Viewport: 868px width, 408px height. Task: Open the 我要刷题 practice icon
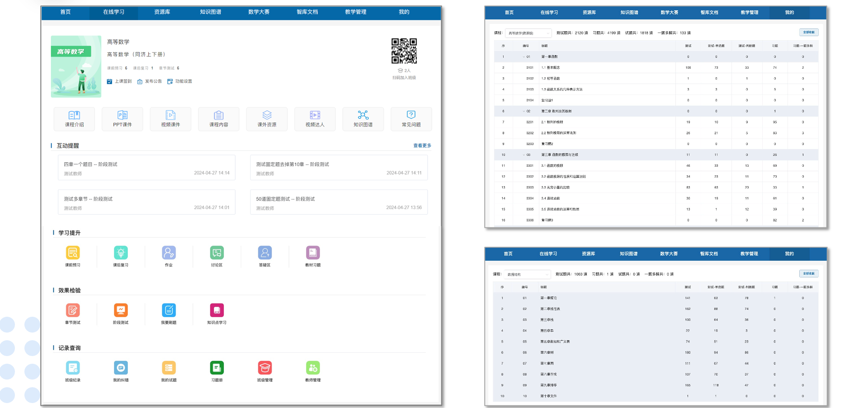coord(169,310)
